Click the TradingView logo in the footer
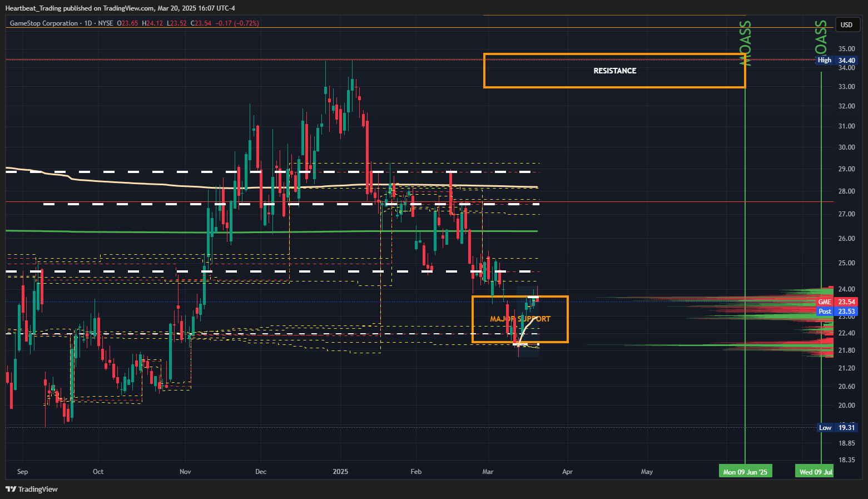 [x=32, y=489]
